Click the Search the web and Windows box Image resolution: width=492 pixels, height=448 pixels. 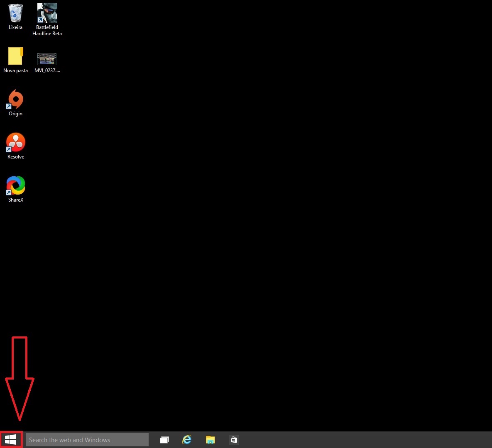87,440
